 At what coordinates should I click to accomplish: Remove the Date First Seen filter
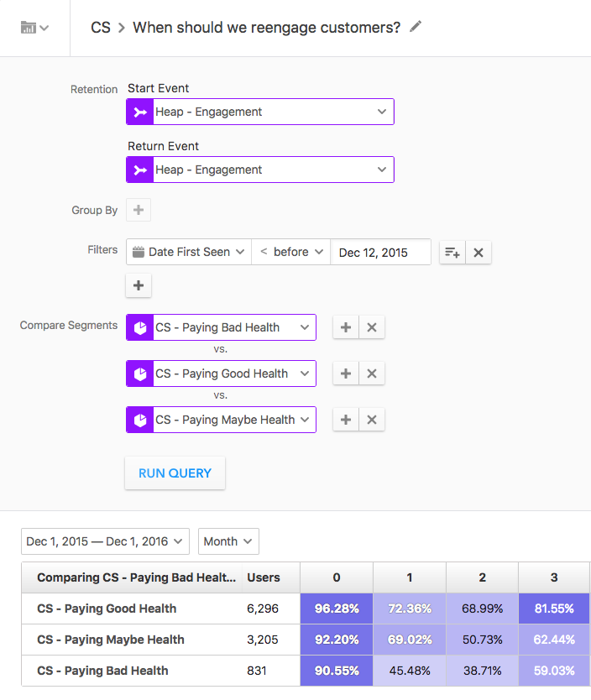[479, 253]
